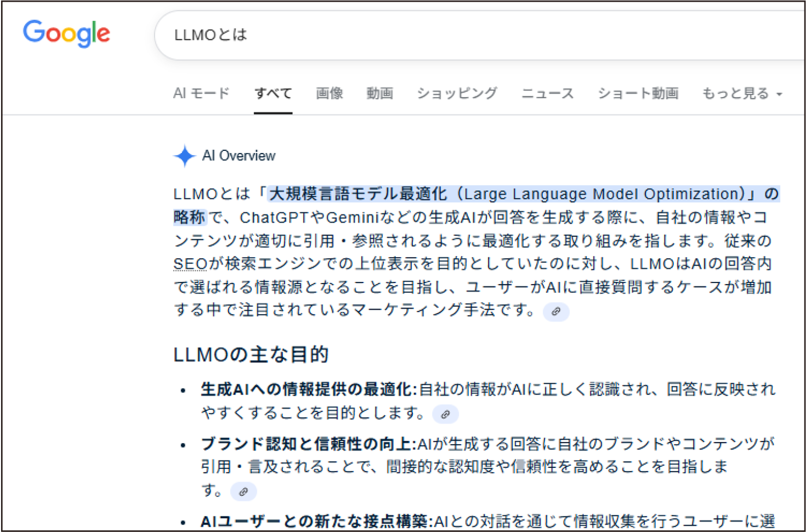
Task: Click the link icon next to 生成AIへの情報提供の最適化
Action: 446,414
